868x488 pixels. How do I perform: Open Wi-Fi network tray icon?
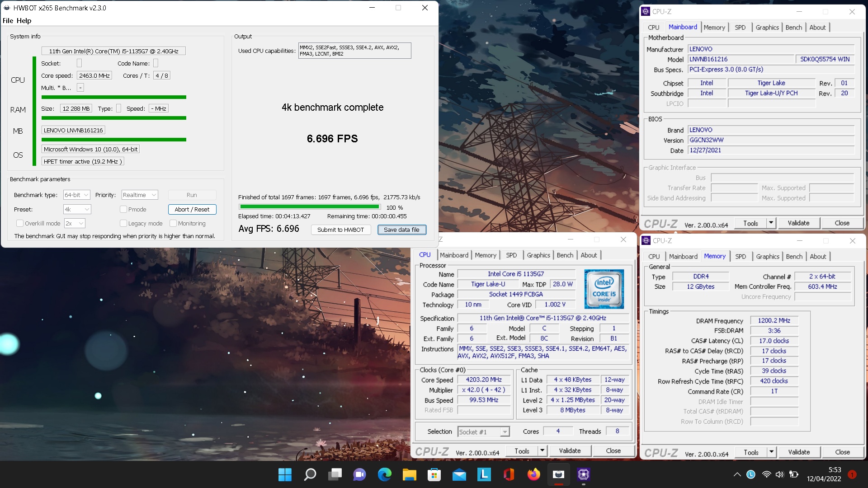[766, 474]
